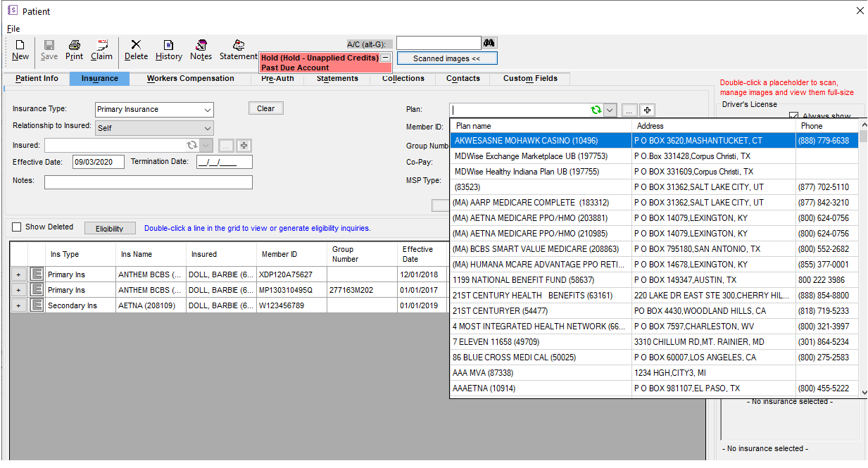Click the Eligibility button
Screen dimensions: 868x468
click(x=110, y=228)
